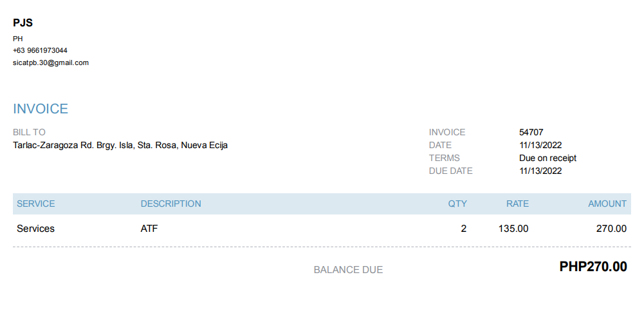Click the blue INVOICE title heading

click(x=41, y=109)
